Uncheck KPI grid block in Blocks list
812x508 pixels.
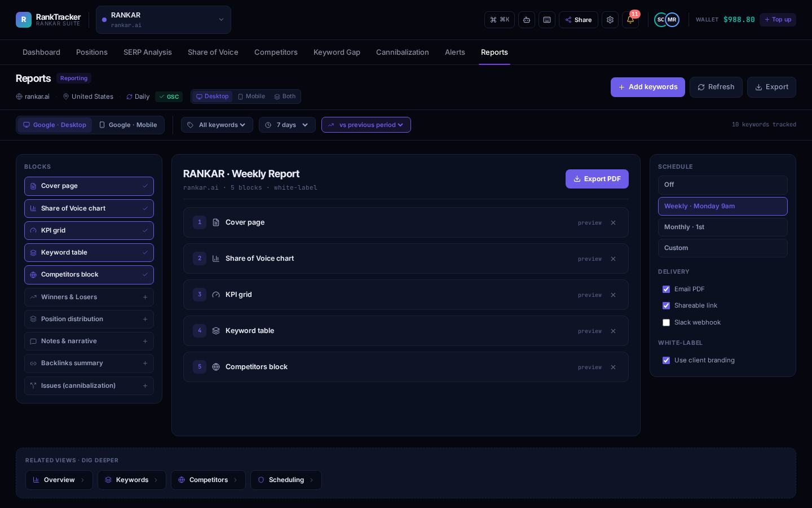click(x=89, y=230)
